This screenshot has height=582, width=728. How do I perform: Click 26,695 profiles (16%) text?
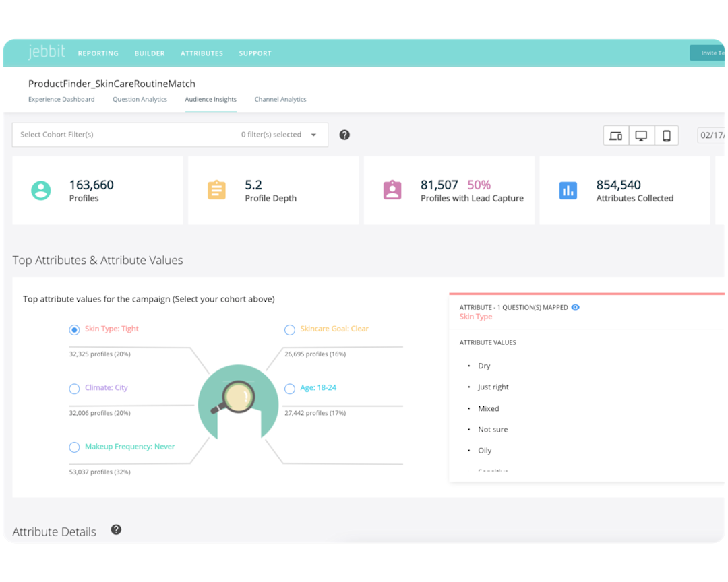pyautogui.click(x=315, y=354)
